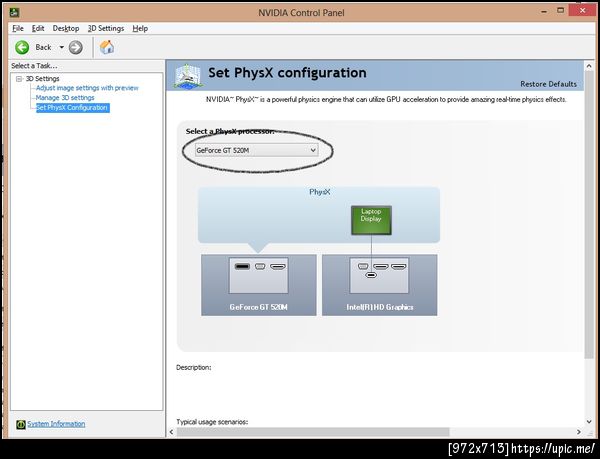Open the Back history dropdown arrow
The image size is (600, 459).
click(61, 47)
